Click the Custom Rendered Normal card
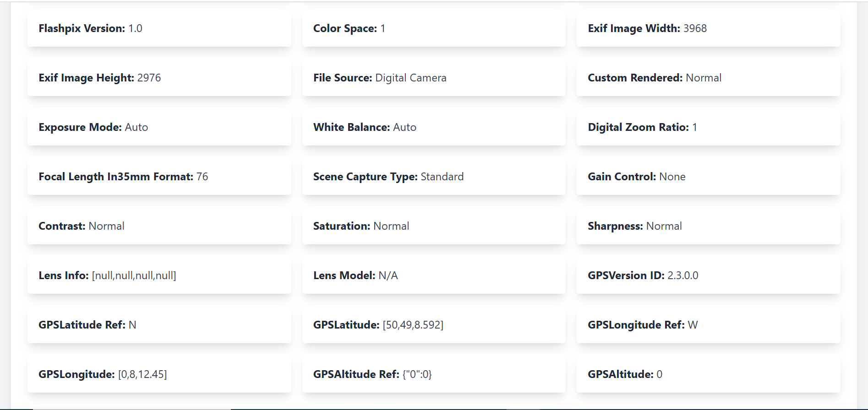The image size is (868, 410). pos(708,78)
